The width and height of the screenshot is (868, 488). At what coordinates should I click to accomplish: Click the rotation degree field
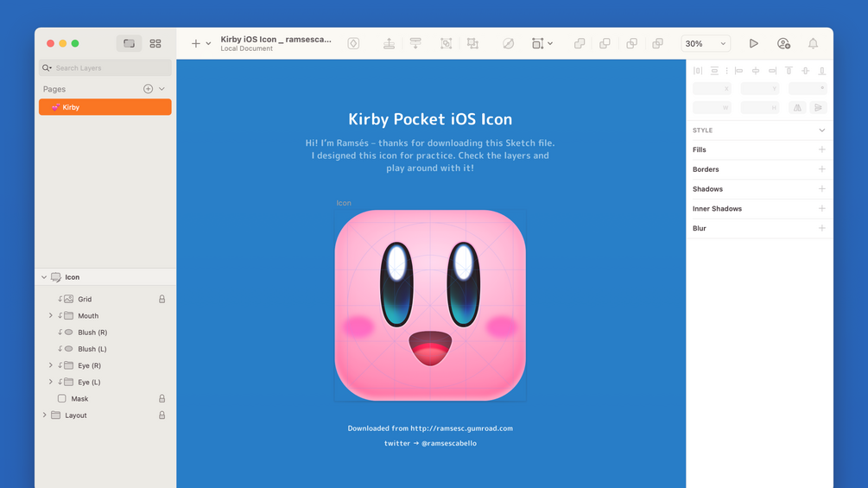(808, 88)
